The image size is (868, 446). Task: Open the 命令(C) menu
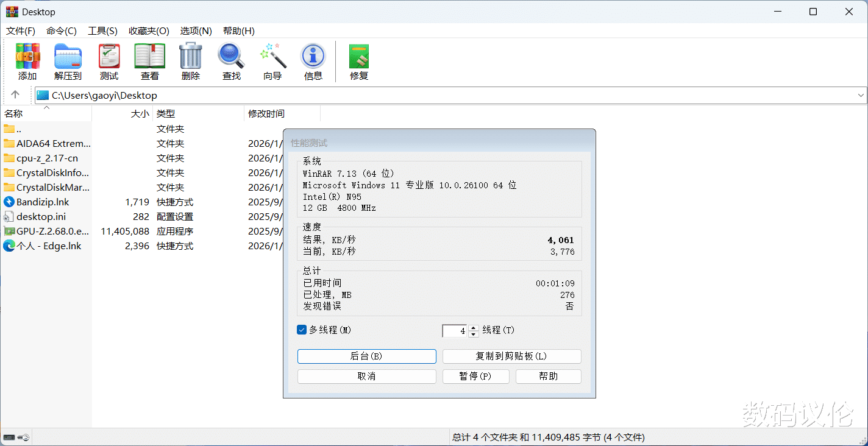[x=62, y=30]
